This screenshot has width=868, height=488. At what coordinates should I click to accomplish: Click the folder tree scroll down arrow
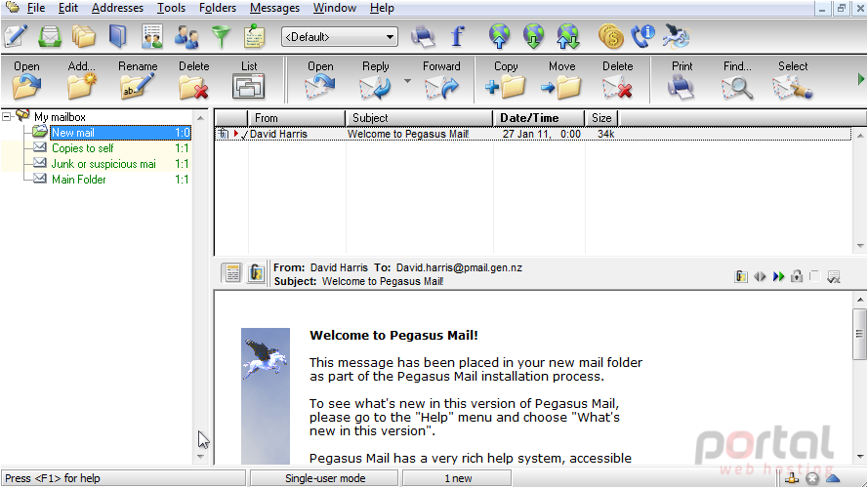[200, 457]
